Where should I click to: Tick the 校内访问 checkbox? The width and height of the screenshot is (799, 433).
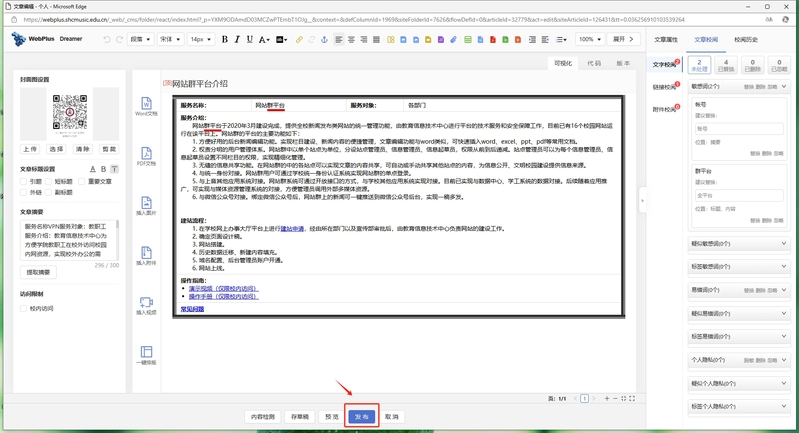(25, 308)
